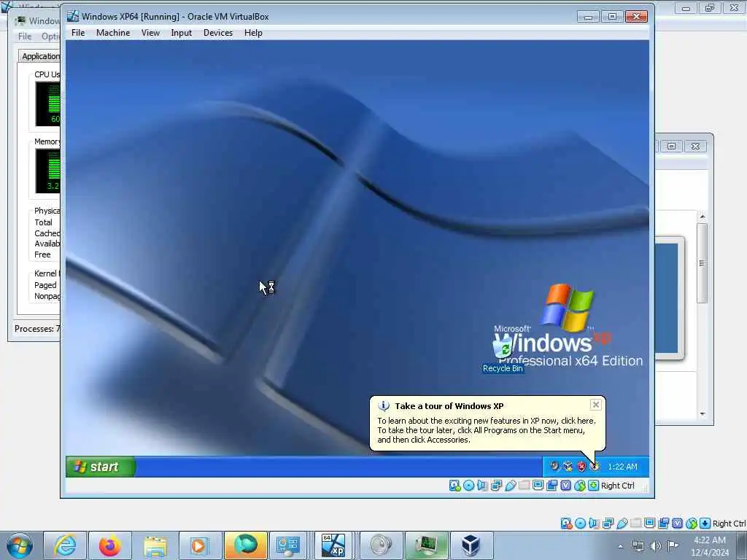This screenshot has width=747, height=560.
Task: Select the Recycle Bin desktop icon
Action: [x=503, y=355]
